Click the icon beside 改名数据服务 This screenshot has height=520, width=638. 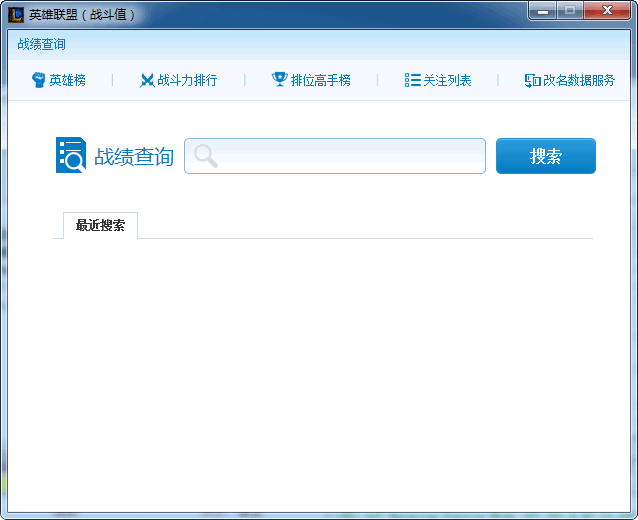pyautogui.click(x=532, y=80)
